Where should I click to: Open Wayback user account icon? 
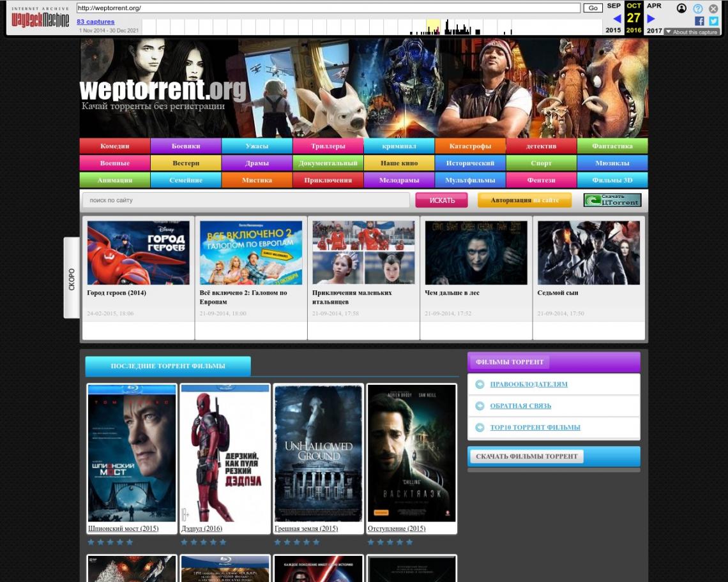pos(681,8)
